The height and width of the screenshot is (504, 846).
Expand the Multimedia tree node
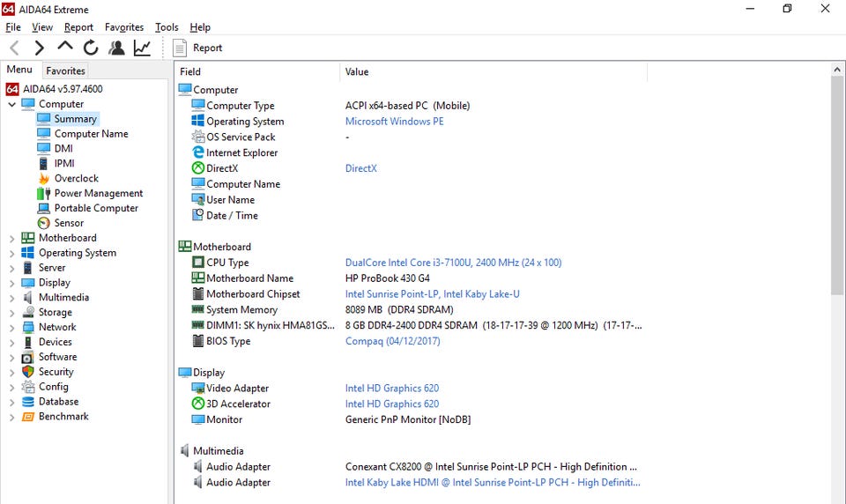click(x=11, y=297)
